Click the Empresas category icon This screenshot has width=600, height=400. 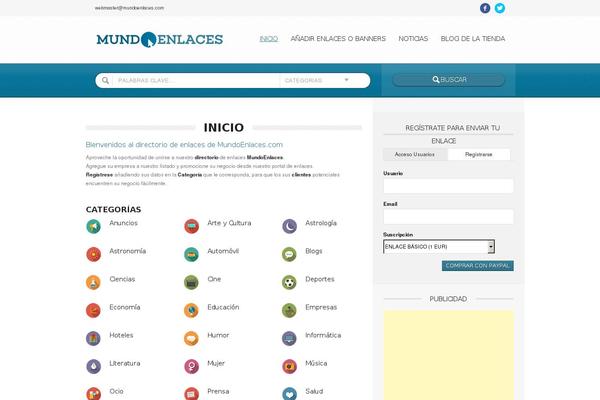289,310
